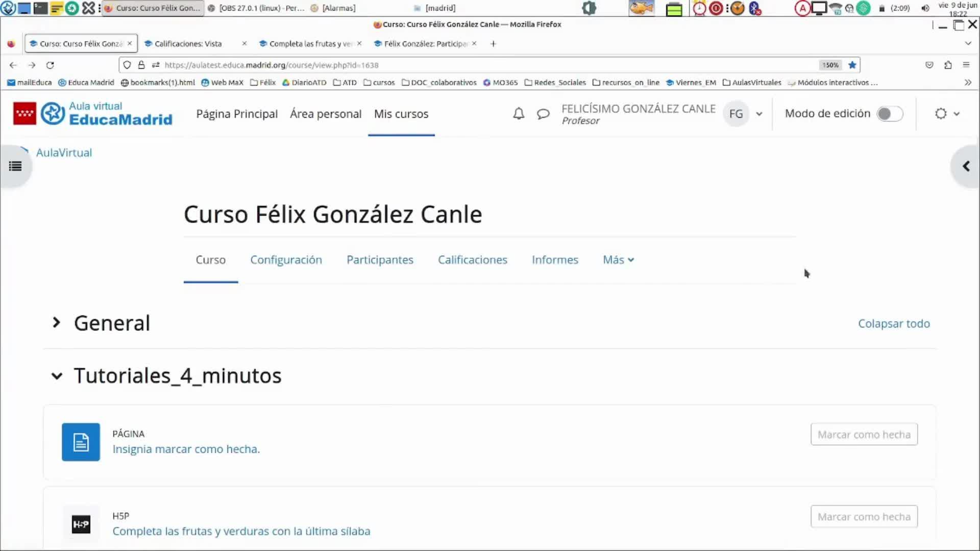Switch to the Participantes tab
This screenshot has width=980, height=551.
[x=380, y=260]
